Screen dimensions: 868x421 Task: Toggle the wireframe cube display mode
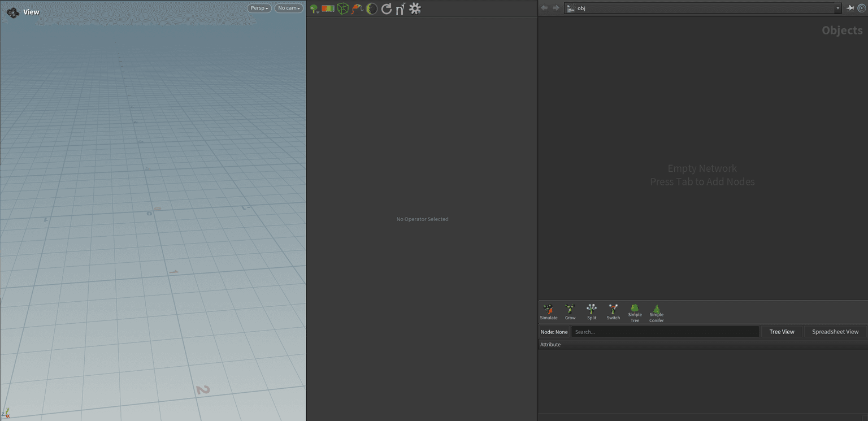(343, 8)
